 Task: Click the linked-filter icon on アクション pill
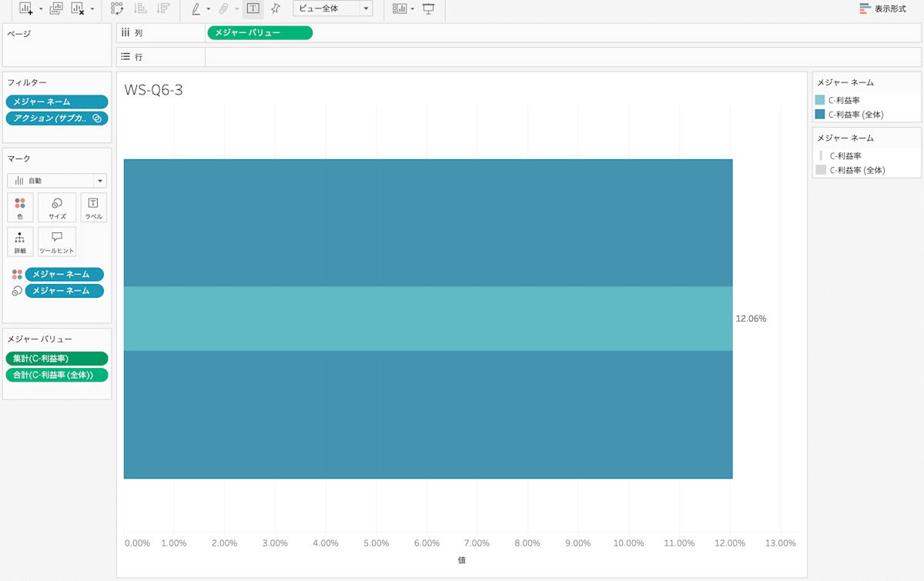[97, 119]
